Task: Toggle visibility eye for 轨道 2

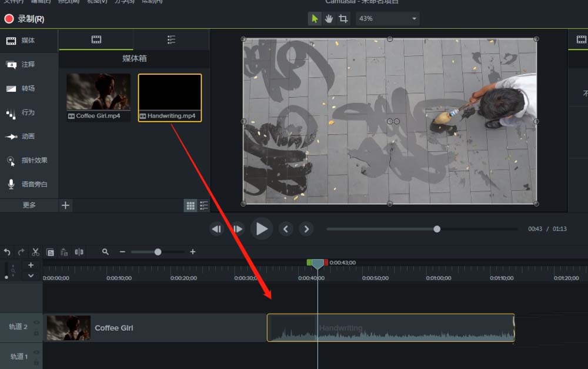Action: tap(36, 323)
